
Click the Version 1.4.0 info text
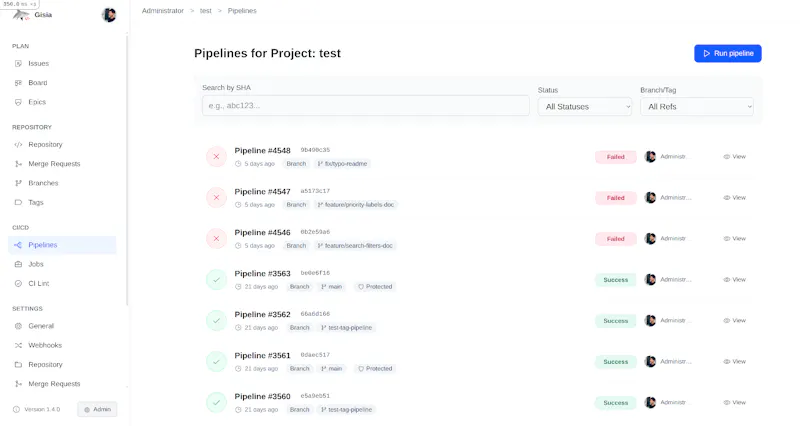pyautogui.click(x=42, y=409)
